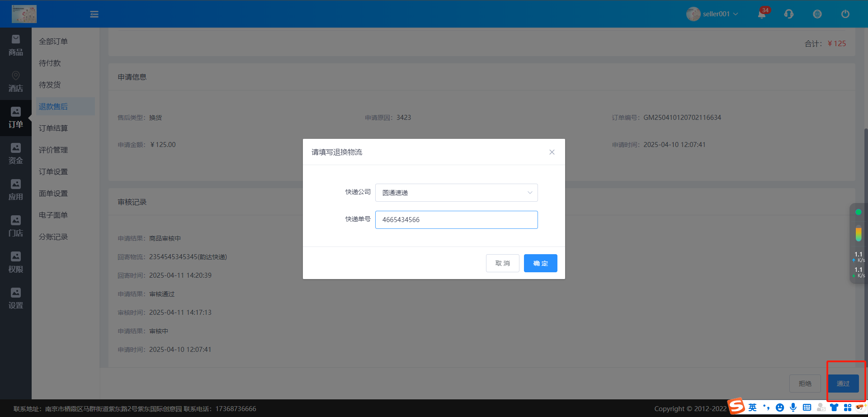
Task: Select 待发货 in the order menu
Action: click(x=50, y=85)
